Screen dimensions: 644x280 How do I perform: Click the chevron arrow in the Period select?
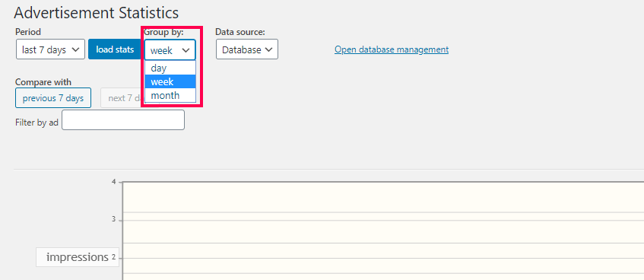[75, 49]
